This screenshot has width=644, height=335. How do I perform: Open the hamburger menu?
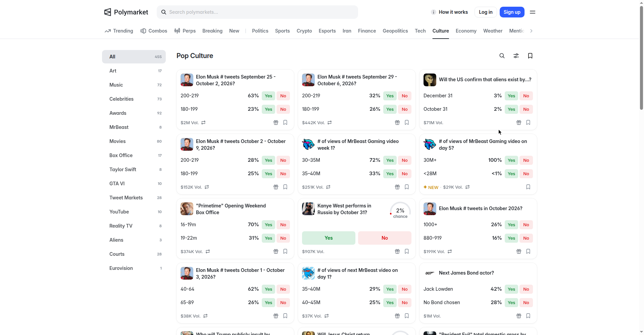click(x=533, y=12)
